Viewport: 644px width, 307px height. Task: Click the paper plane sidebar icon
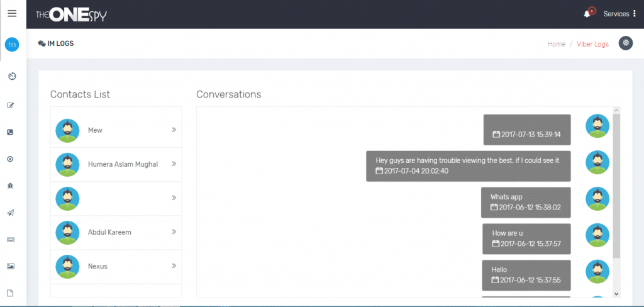(x=10, y=213)
